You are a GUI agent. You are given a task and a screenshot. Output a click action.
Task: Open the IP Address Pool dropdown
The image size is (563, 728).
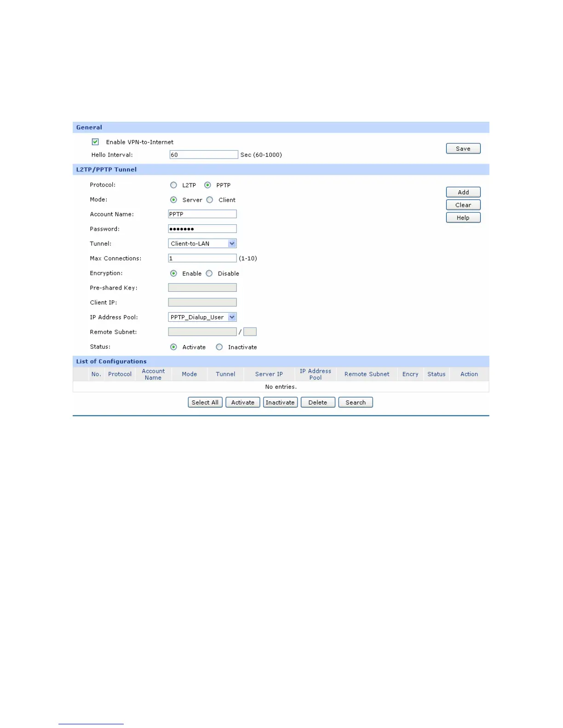pyautogui.click(x=202, y=317)
